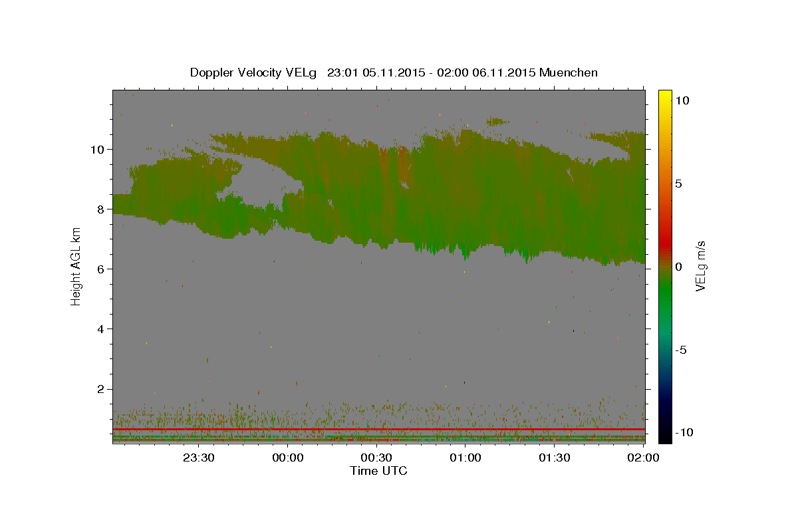Click the 00:00 time tick label
This screenshot has width=798, height=532.
click(288, 458)
